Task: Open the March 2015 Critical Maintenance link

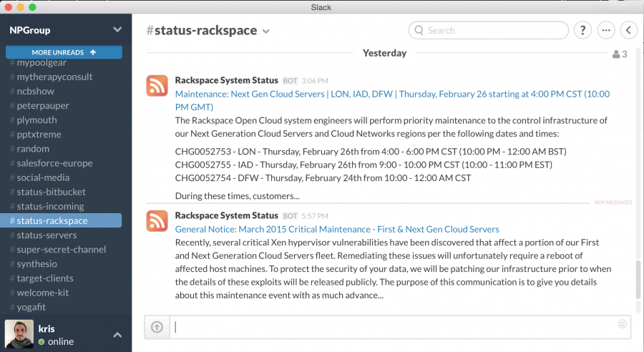Action: [x=337, y=229]
